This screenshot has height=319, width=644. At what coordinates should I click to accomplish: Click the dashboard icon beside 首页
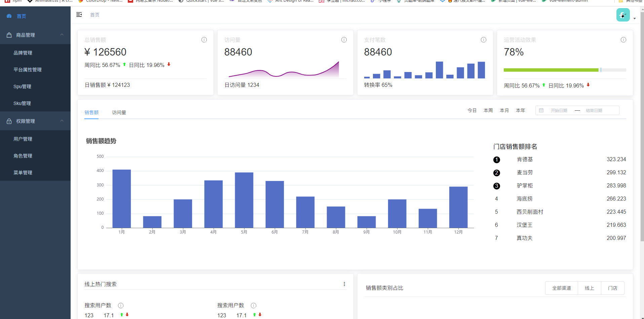(x=9, y=16)
